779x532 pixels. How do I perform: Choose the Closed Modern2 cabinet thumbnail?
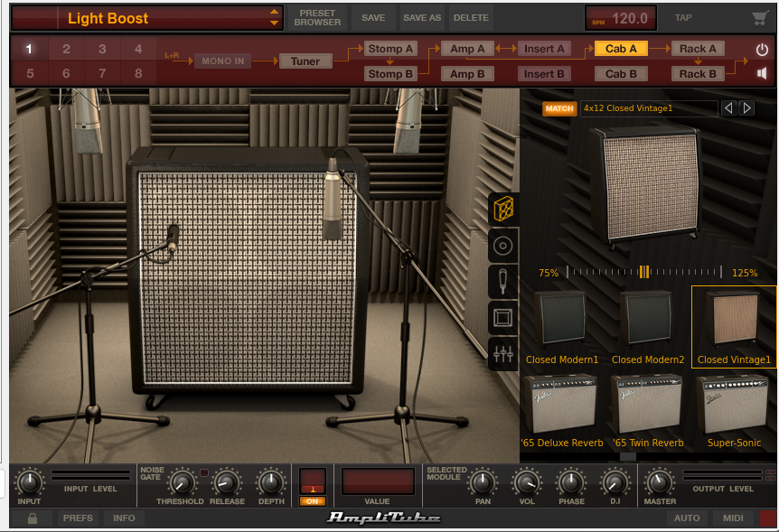tap(647, 328)
